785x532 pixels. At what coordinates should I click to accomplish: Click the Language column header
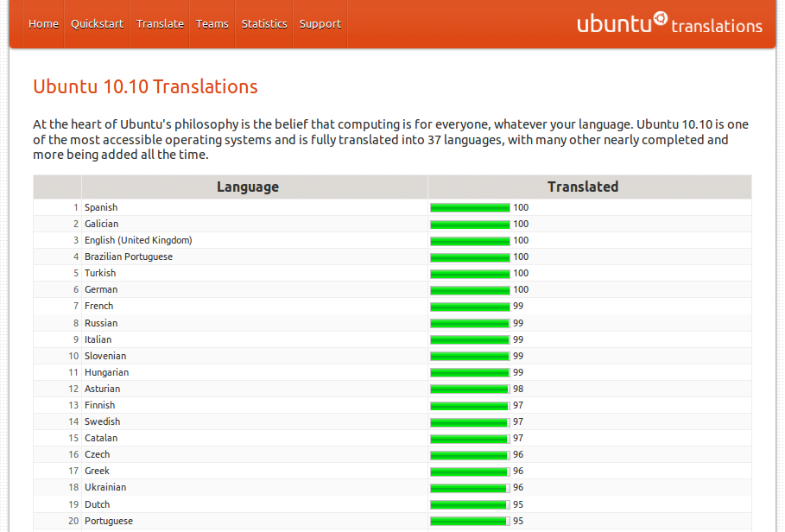point(254,187)
